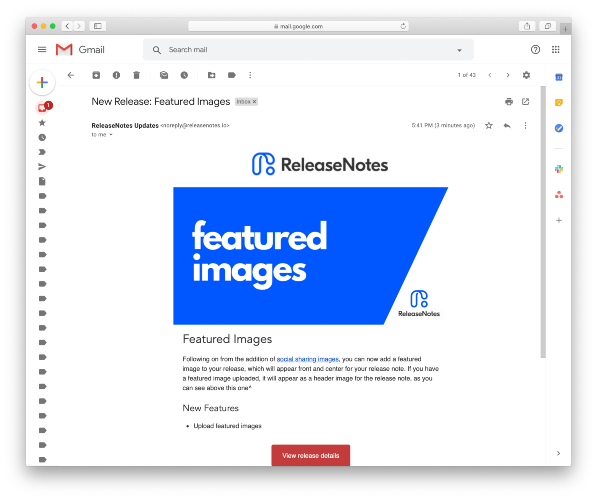Archive this email

(x=96, y=75)
